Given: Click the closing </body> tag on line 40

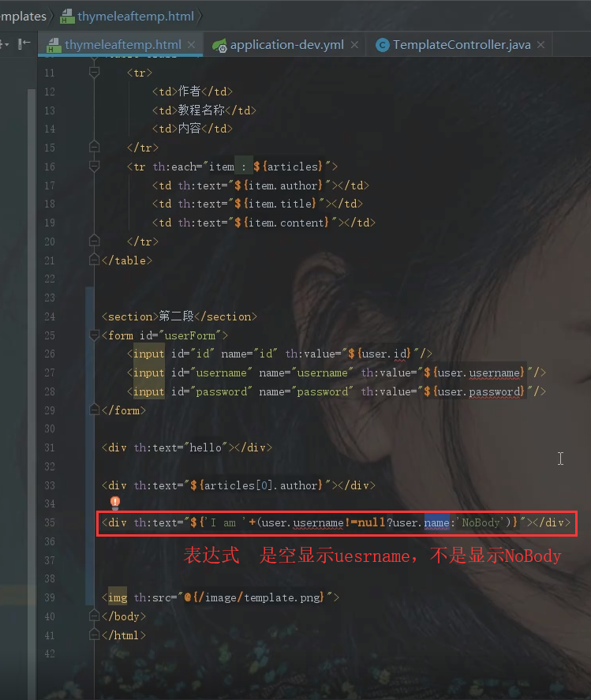Looking at the screenshot, I should (124, 616).
